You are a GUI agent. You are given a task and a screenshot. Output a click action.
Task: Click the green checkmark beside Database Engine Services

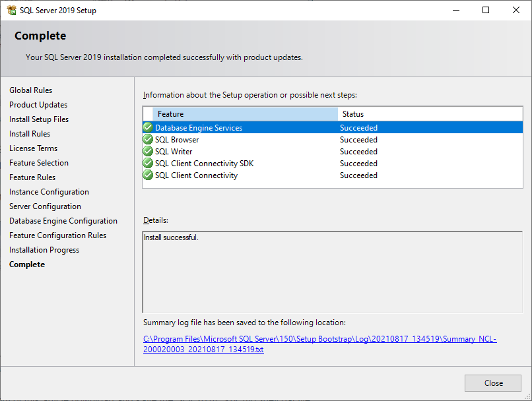148,127
